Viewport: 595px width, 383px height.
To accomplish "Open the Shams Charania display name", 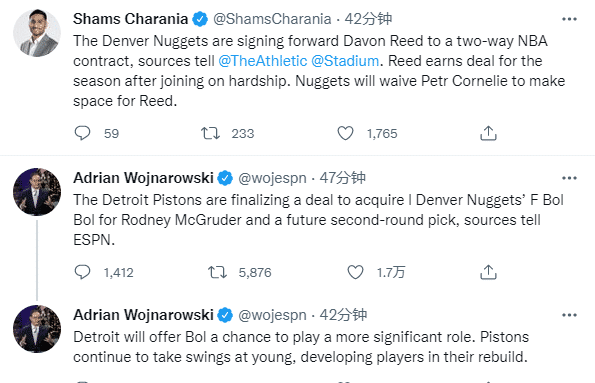I will 131,19.
